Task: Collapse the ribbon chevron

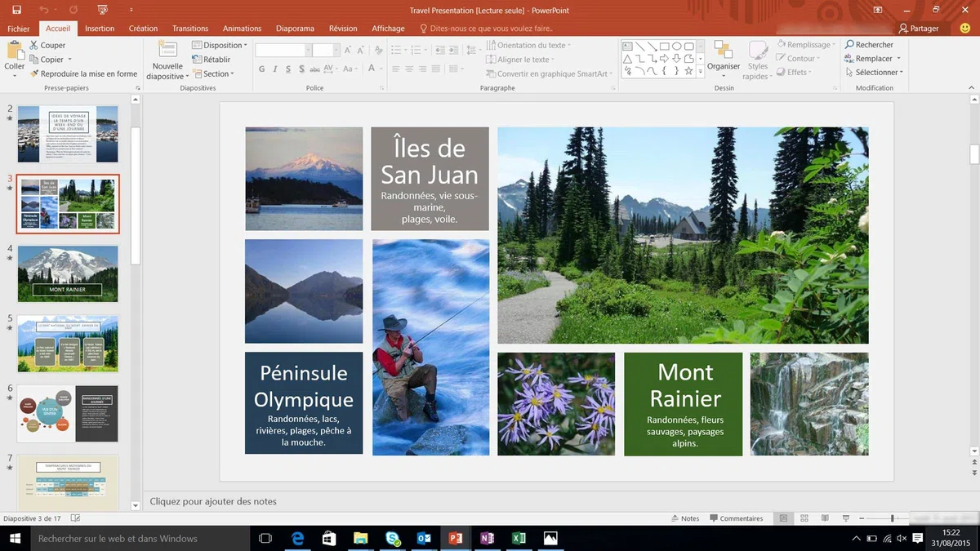Action: (971, 88)
